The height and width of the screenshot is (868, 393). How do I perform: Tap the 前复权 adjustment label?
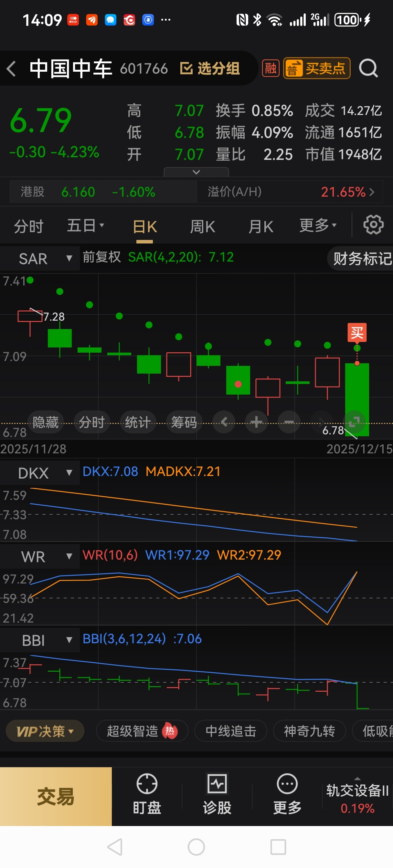coord(101,257)
